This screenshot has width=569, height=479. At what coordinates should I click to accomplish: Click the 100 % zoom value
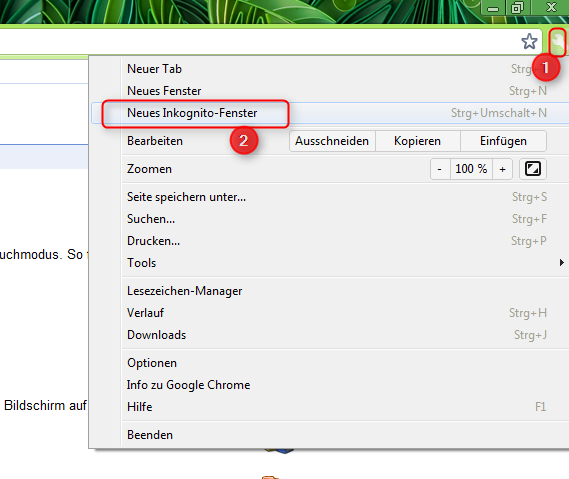[x=471, y=169]
